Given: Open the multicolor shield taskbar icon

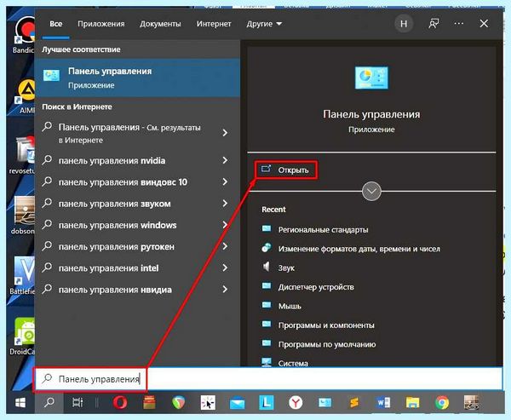Looking at the screenshot, I should (x=178, y=403).
